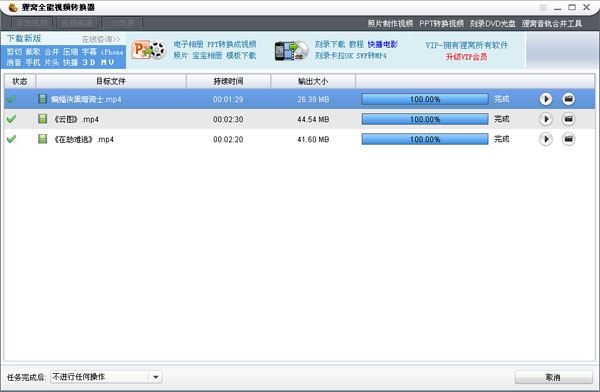Screen dimensions: 600x392
Task: Open 照片制作视频 from the top menu
Action: [390, 24]
